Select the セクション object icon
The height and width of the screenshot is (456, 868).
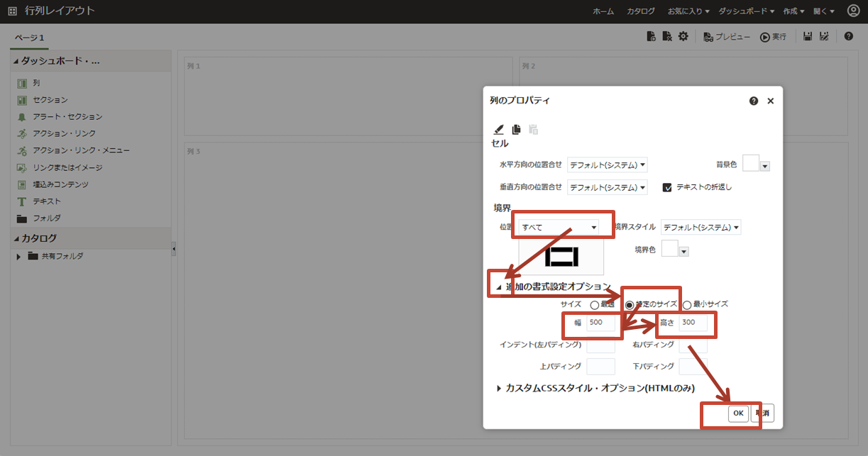(22, 100)
